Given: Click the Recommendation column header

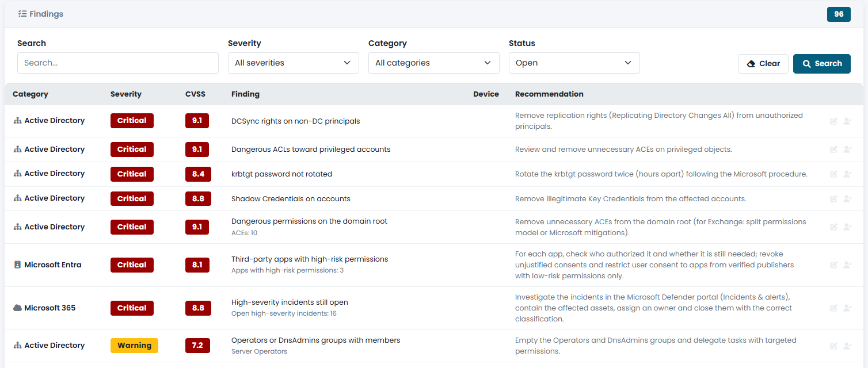Looking at the screenshot, I should click(x=549, y=94).
